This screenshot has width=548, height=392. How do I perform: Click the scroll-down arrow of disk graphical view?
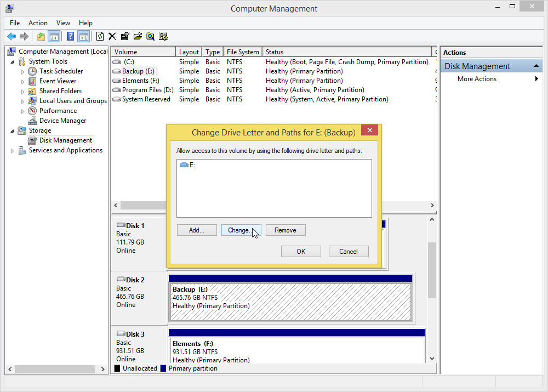(x=432, y=359)
